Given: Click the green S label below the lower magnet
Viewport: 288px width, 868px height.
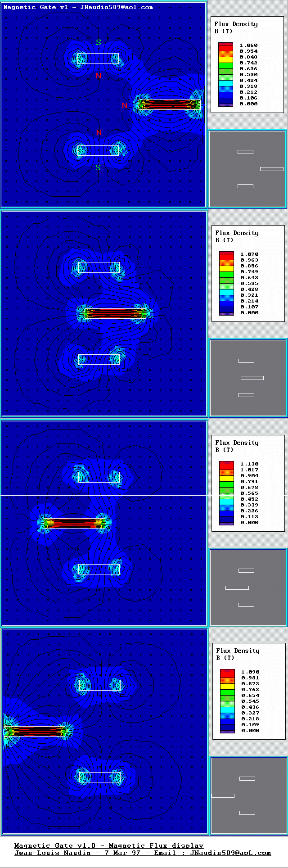Looking at the screenshot, I should point(99,168).
